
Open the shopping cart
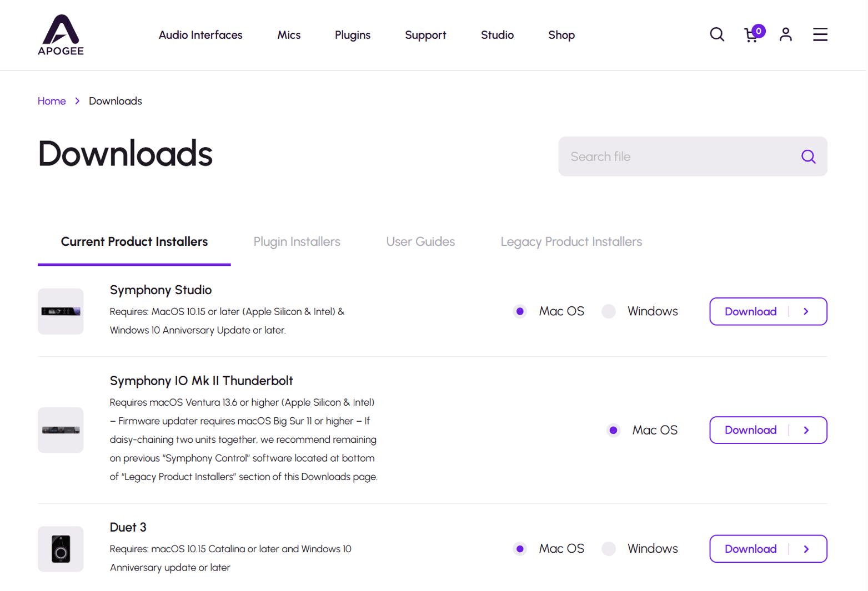point(751,35)
